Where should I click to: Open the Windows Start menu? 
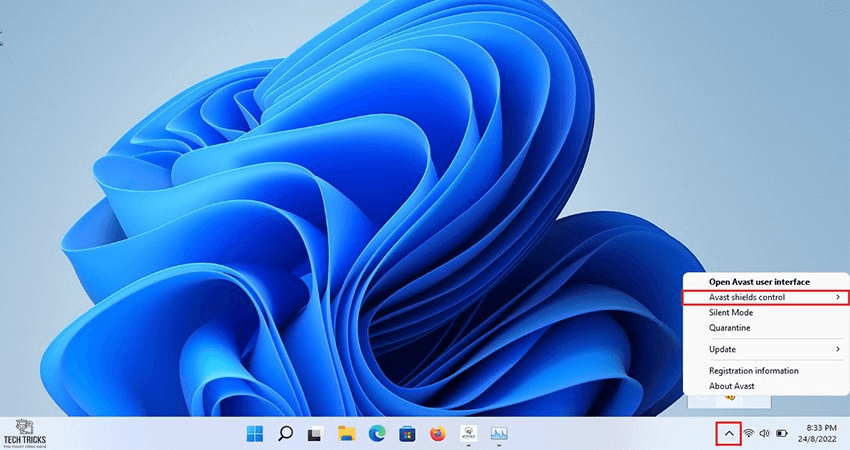click(255, 434)
